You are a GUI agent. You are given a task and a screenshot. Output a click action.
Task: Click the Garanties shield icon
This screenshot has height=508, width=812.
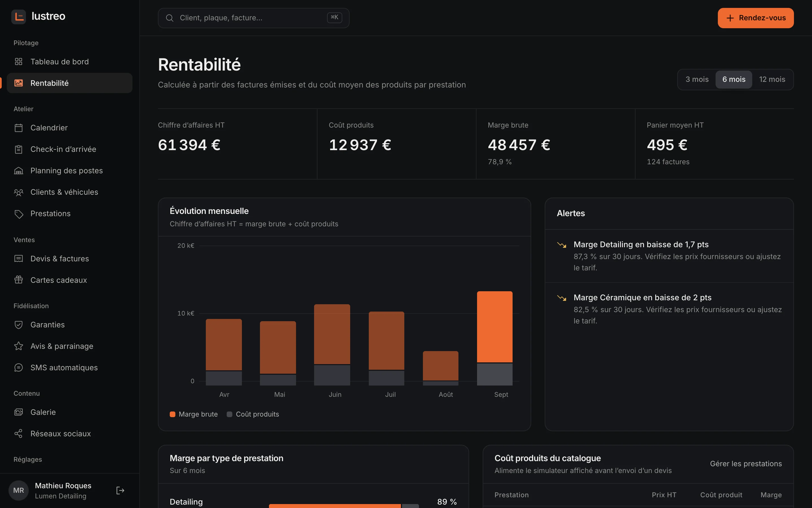[x=18, y=325]
